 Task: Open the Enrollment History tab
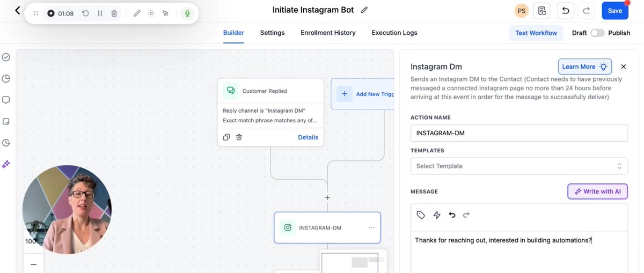tap(328, 33)
